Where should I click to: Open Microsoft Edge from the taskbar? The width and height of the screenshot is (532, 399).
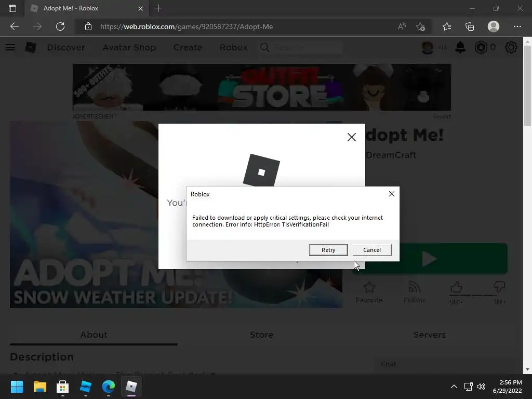click(109, 387)
